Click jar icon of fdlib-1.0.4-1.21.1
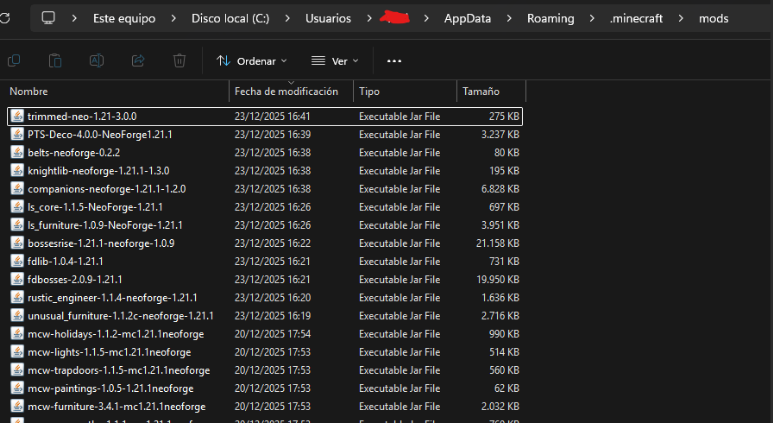 [x=17, y=261]
